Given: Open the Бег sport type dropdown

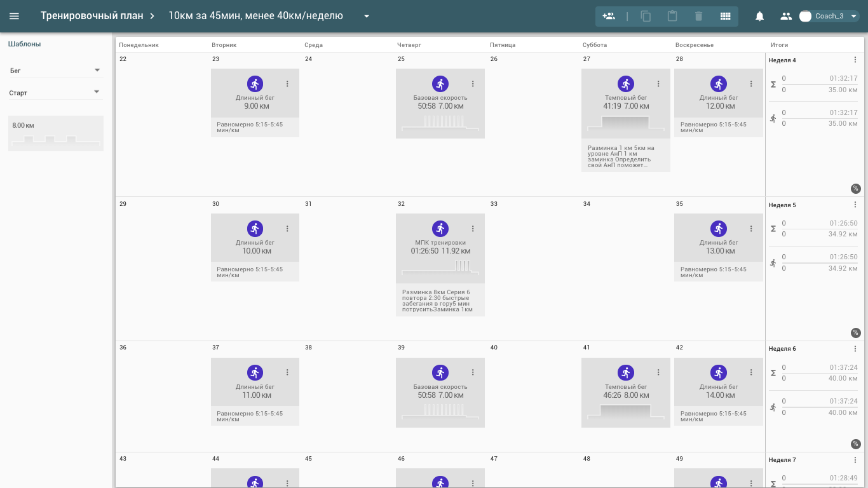Looking at the screenshot, I should tap(56, 71).
